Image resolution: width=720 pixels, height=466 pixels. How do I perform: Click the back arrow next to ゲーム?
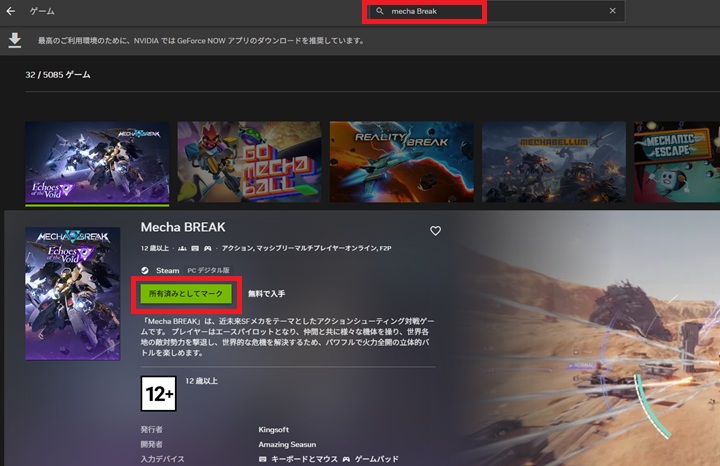point(11,11)
